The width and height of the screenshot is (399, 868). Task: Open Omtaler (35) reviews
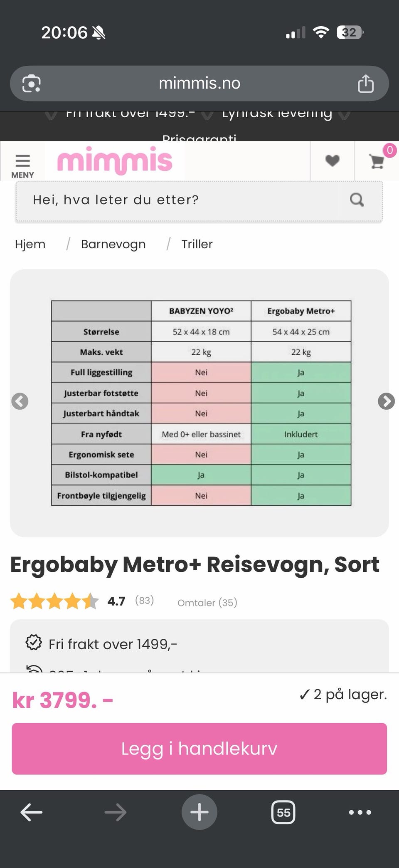tap(207, 603)
